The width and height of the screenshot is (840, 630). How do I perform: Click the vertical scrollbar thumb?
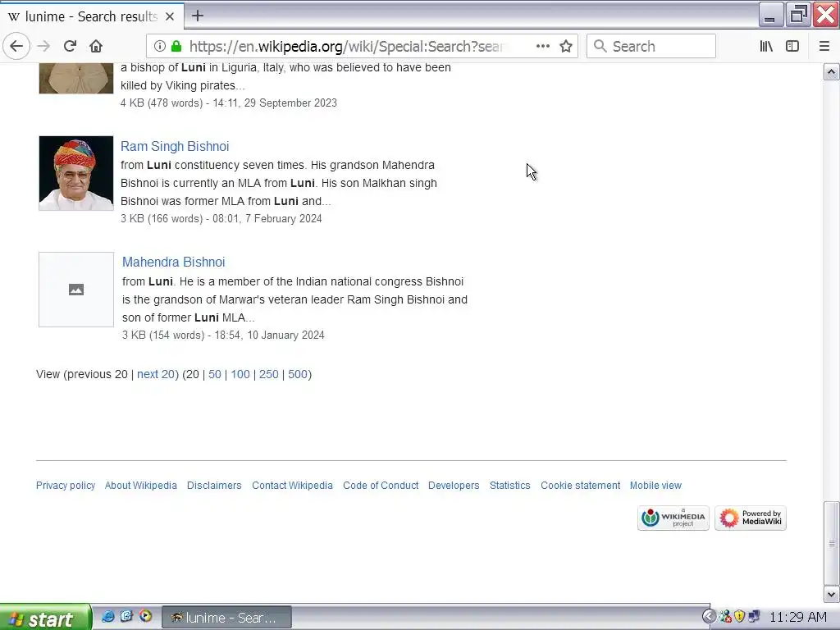point(831,543)
